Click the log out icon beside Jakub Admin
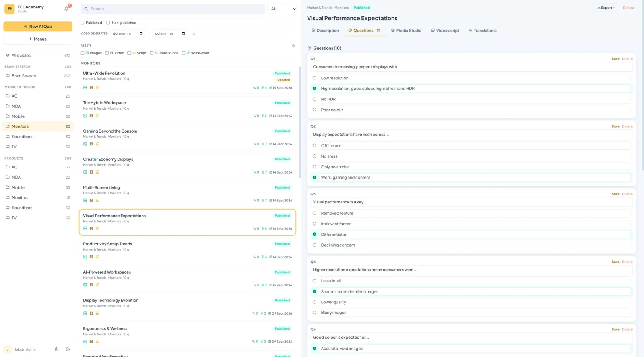 [68, 349]
